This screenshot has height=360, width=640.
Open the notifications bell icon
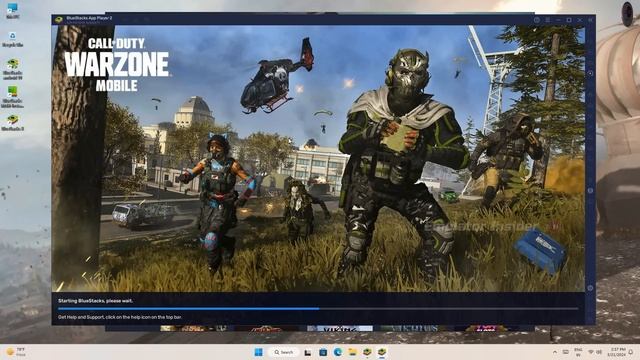(631, 352)
